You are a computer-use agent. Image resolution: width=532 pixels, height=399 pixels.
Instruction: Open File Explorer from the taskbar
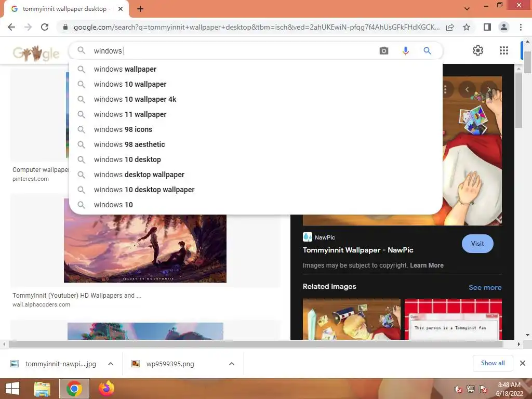click(x=42, y=389)
